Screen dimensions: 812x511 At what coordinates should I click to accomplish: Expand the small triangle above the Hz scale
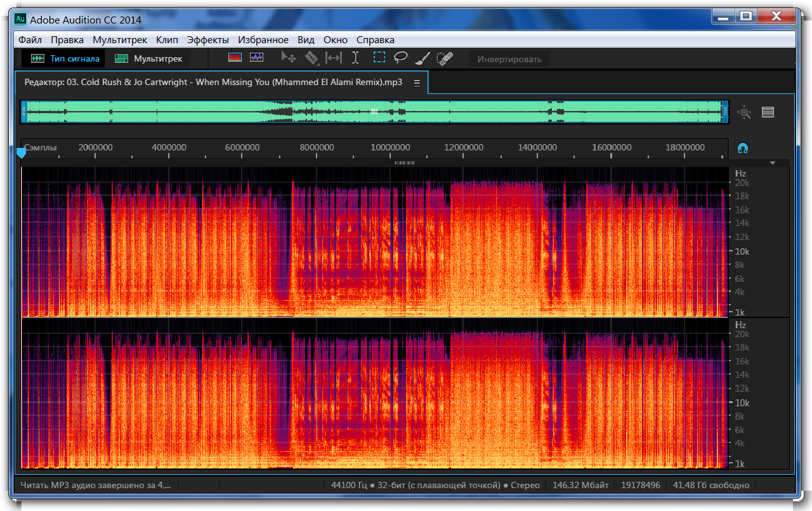[772, 163]
